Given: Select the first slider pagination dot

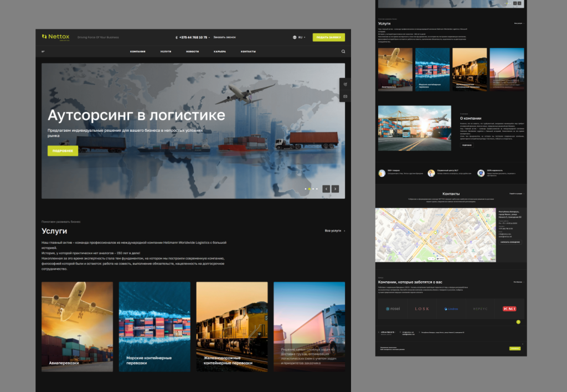Looking at the screenshot, I should pos(305,189).
